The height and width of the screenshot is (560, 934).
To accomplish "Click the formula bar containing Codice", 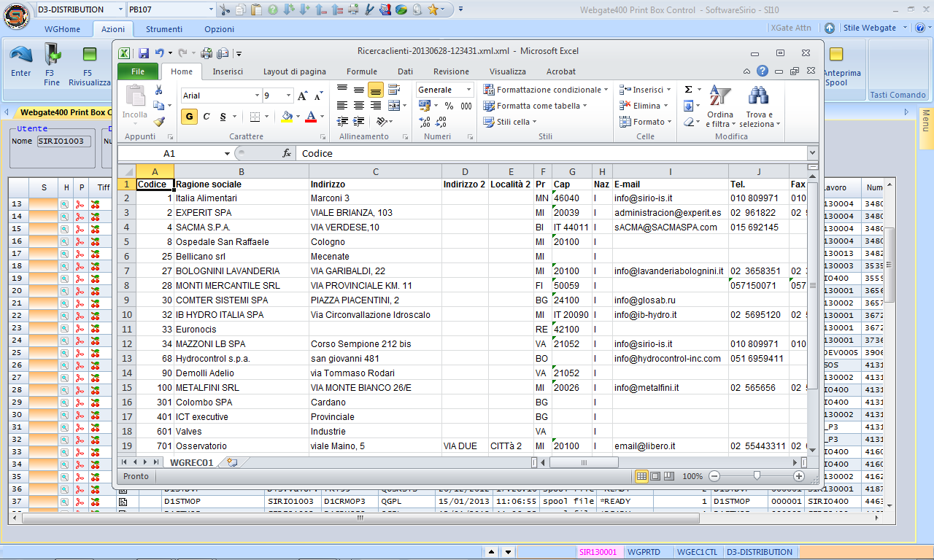I will coord(552,154).
